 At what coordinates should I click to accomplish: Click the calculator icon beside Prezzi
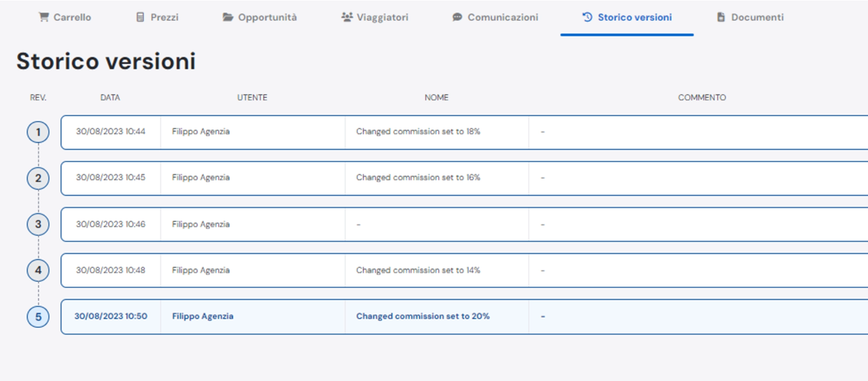(x=140, y=17)
